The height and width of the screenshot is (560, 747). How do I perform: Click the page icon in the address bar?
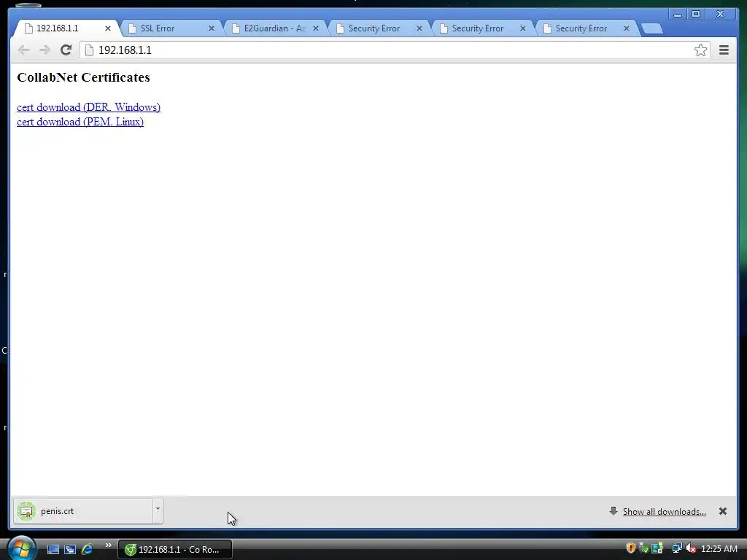point(89,50)
